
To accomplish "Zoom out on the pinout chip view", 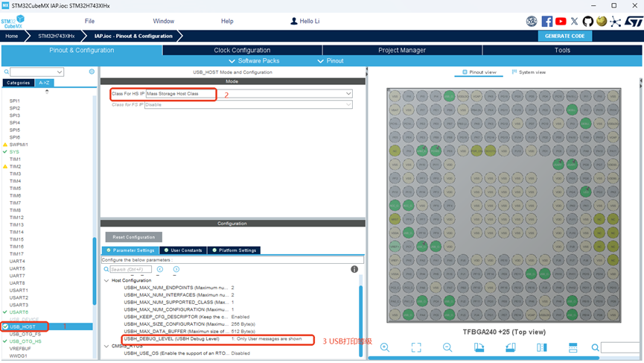I will [447, 347].
